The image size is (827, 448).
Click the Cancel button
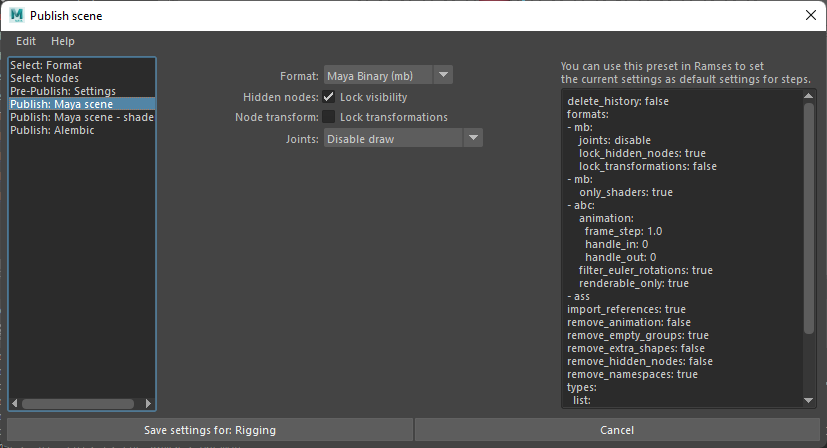(x=617, y=430)
